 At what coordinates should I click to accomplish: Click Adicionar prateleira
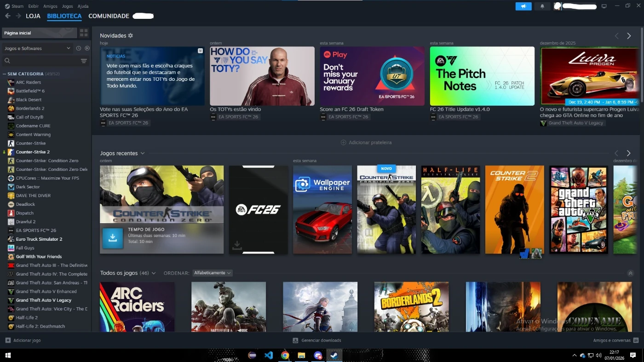click(x=366, y=142)
